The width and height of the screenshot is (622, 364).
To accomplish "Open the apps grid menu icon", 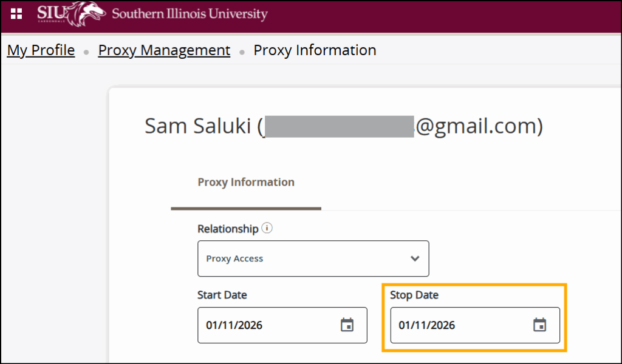I will pyautogui.click(x=16, y=14).
